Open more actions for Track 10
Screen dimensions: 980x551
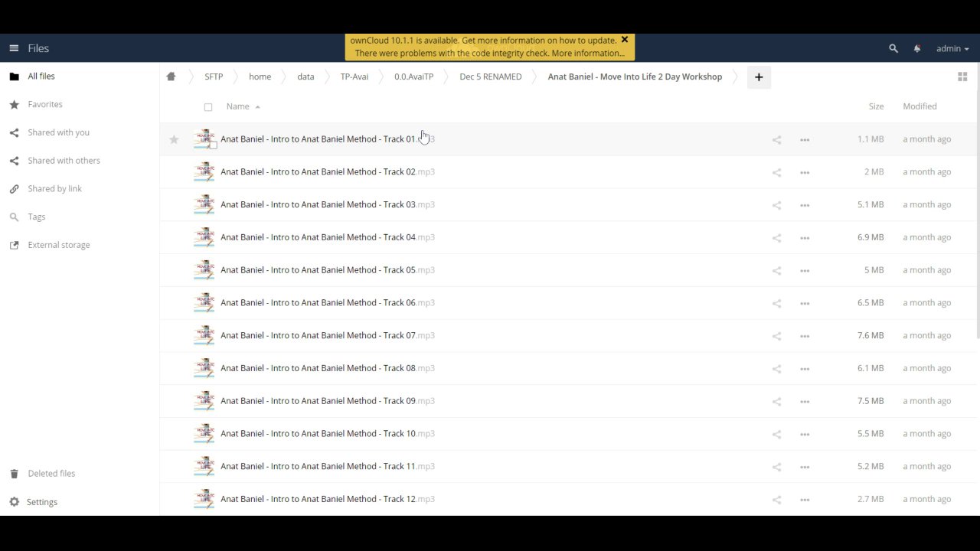click(805, 434)
